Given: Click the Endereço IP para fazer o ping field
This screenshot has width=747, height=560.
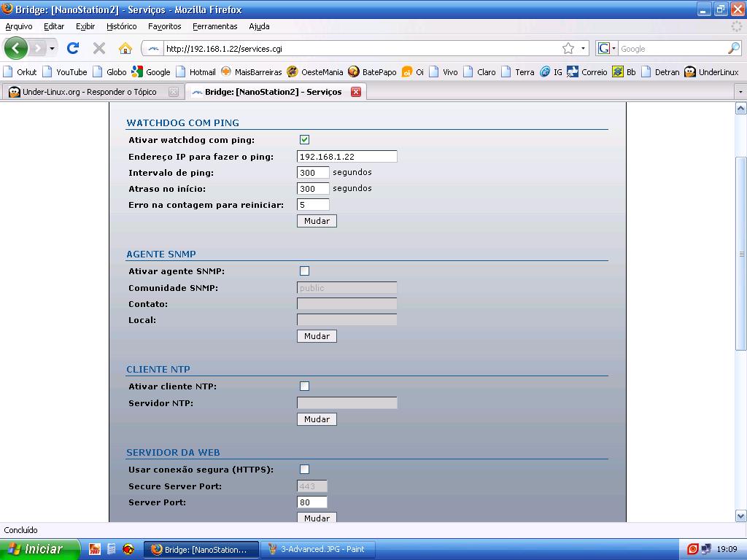Looking at the screenshot, I should 347,156.
